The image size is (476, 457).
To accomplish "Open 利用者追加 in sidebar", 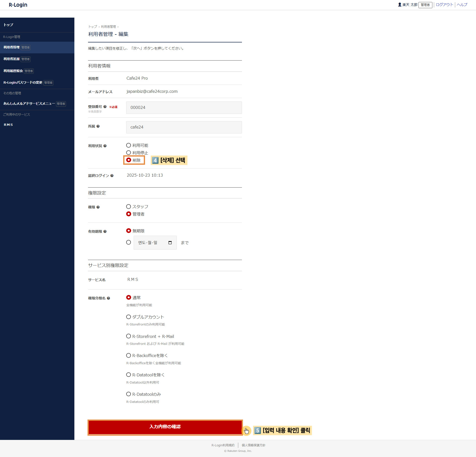I will [11, 59].
